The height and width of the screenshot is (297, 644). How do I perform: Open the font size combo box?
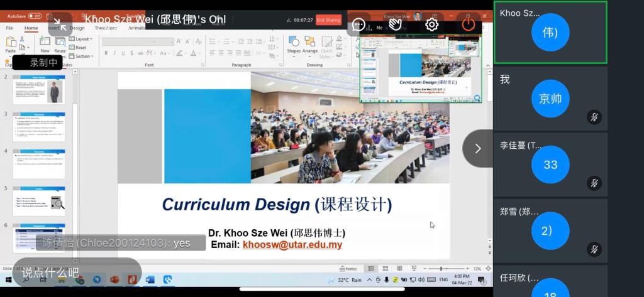(166, 41)
